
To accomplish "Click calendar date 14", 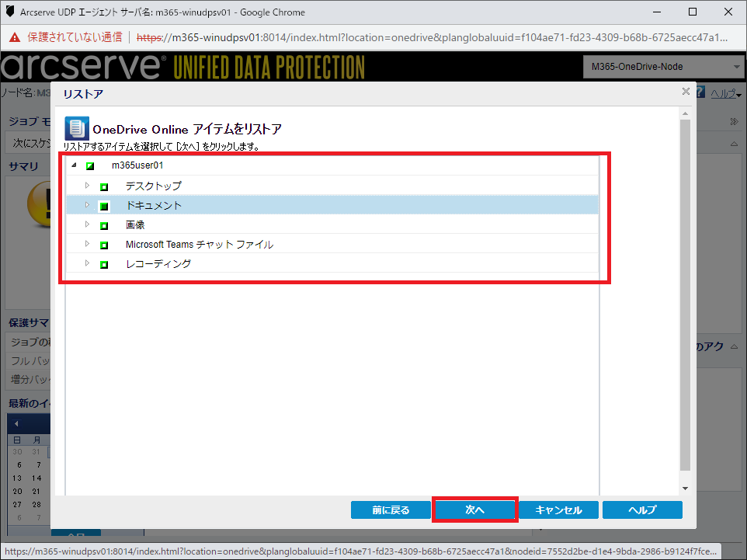I will coord(36,478).
